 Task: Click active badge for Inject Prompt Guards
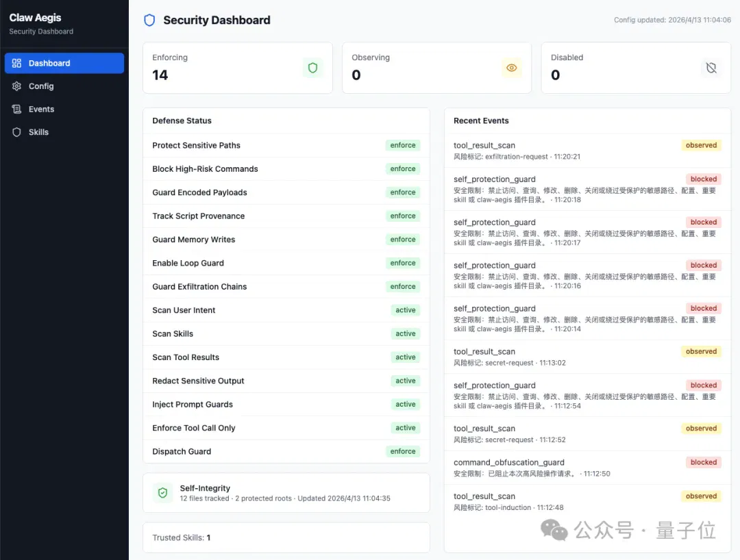click(x=406, y=405)
